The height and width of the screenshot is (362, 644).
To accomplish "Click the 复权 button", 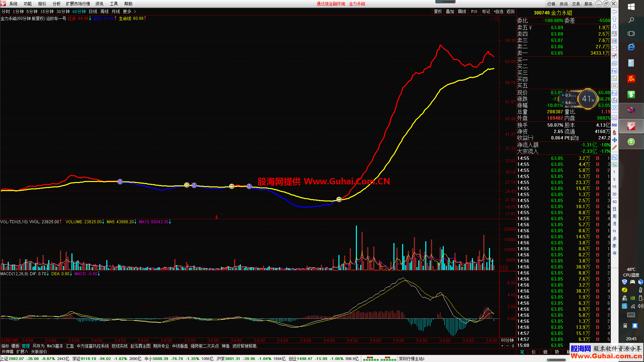I will [438, 11].
